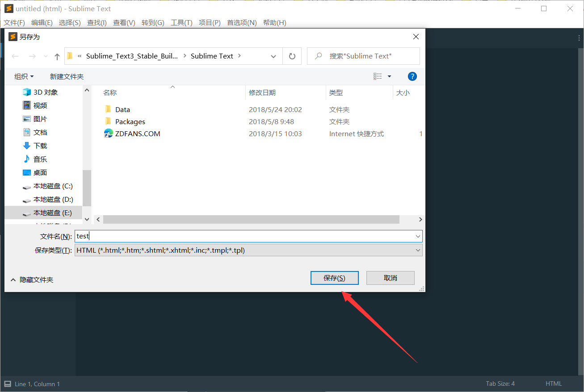Click the back navigation arrow
Image resolution: width=584 pixels, height=392 pixels.
pyautogui.click(x=15, y=56)
